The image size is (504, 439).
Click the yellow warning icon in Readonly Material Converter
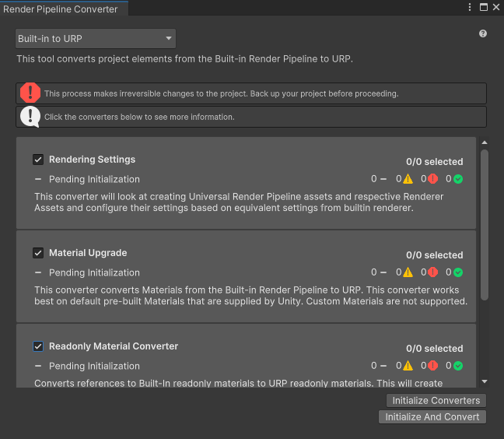click(408, 366)
